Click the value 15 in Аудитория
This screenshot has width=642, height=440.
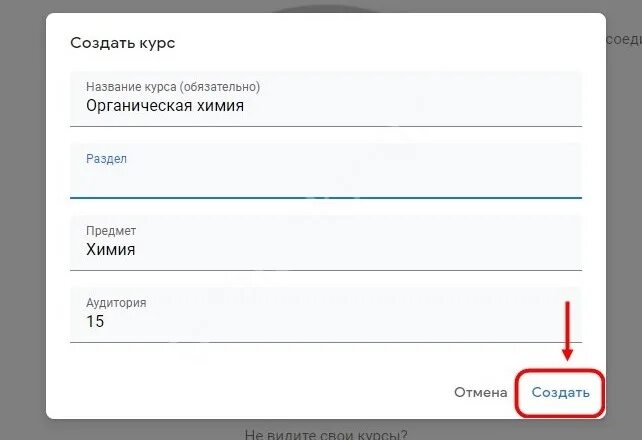click(95, 322)
